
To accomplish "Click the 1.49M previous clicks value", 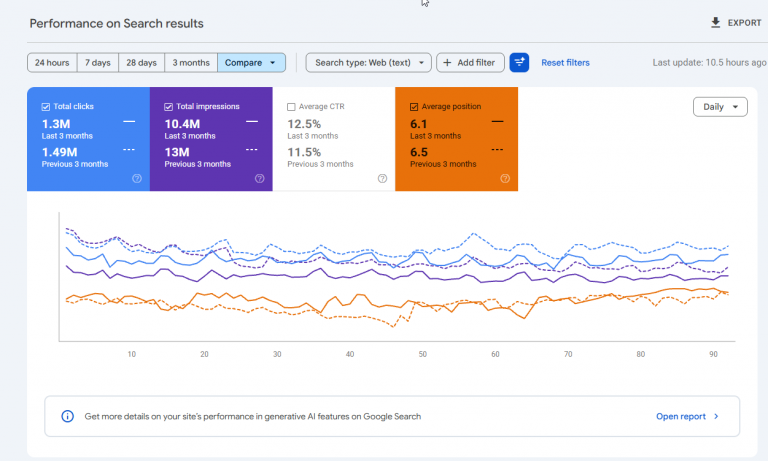I will [59, 152].
